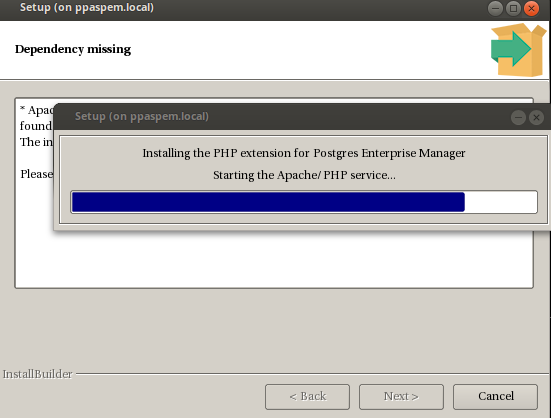
Task: Click the 'Starting the Apache/PHP service...' status text
Action: coord(304,175)
